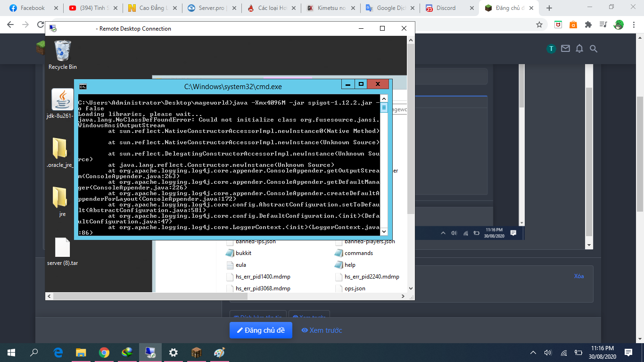Open the Action Center notification icon
This screenshot has width=644, height=362.
(628, 353)
